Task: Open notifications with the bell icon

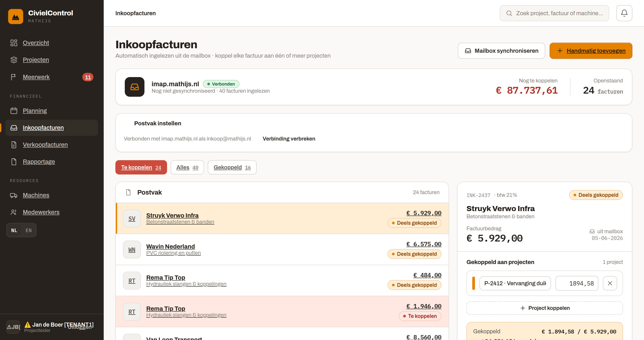Action: tap(624, 13)
